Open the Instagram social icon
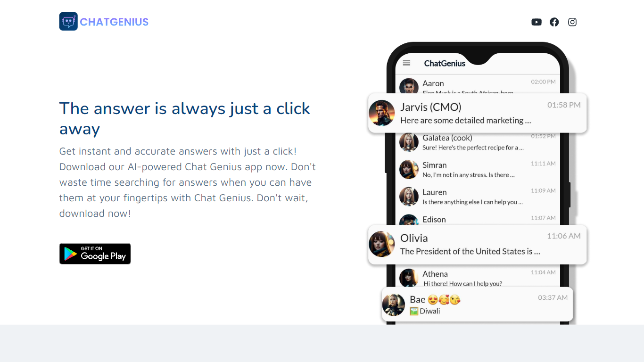The width and height of the screenshot is (644, 362). coord(572,22)
